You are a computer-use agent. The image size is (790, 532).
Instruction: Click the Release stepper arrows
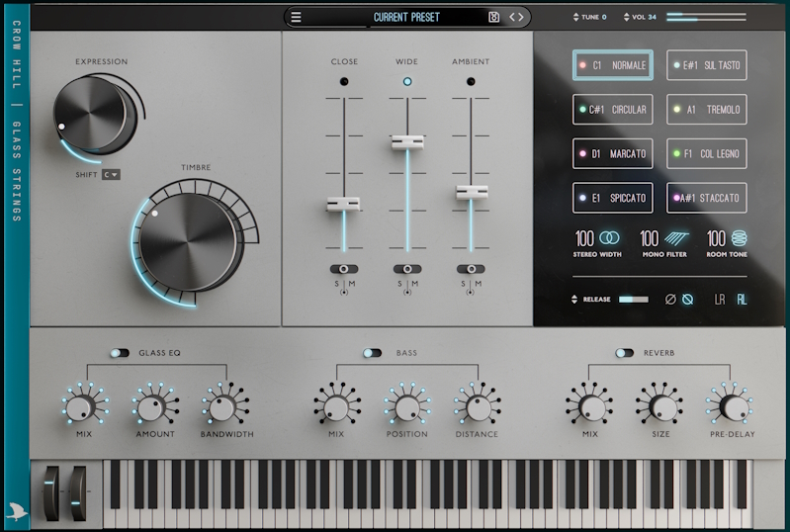tap(575, 300)
